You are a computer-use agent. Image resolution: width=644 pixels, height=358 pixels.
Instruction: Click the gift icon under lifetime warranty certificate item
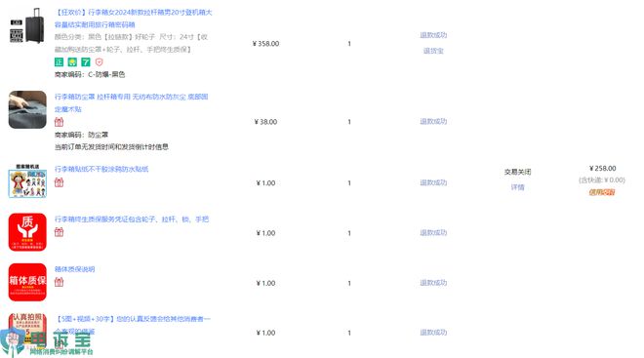pyautogui.click(x=60, y=232)
